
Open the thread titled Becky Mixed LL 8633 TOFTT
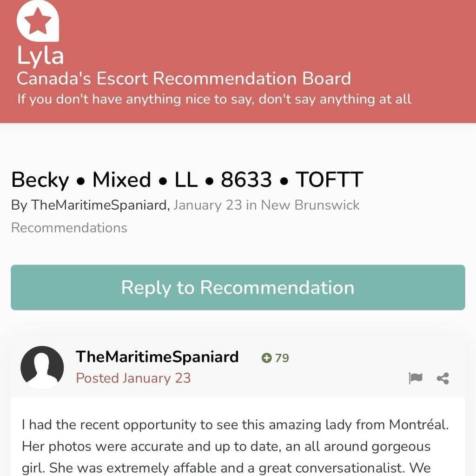pos(187,179)
